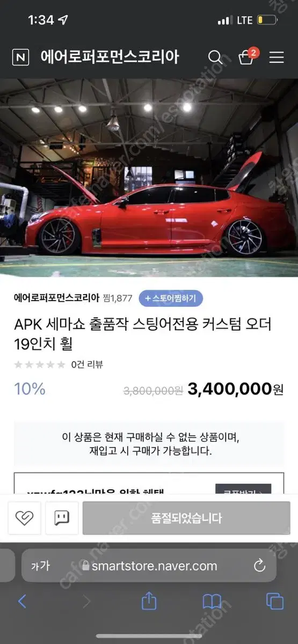
Task: Open the hamburger menu icon
Action: (x=277, y=57)
